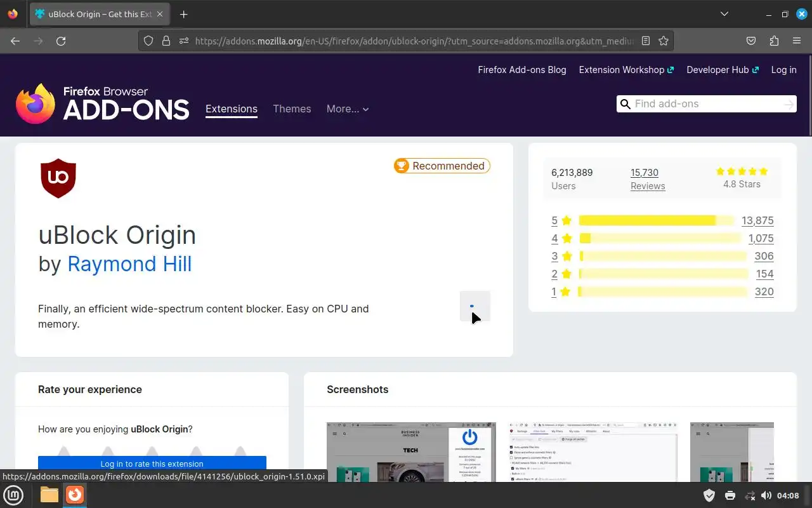This screenshot has height=508, width=812.
Task: Open 2-star reviews row label
Action: click(x=561, y=274)
